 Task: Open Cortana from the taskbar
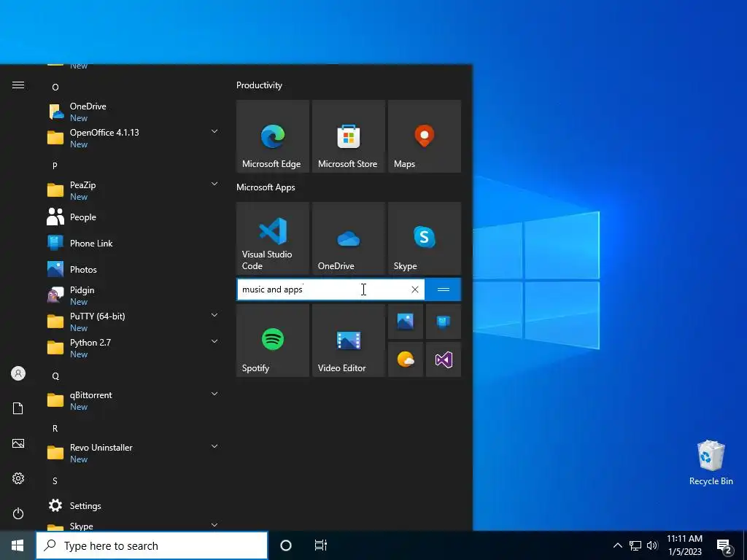pos(286,545)
